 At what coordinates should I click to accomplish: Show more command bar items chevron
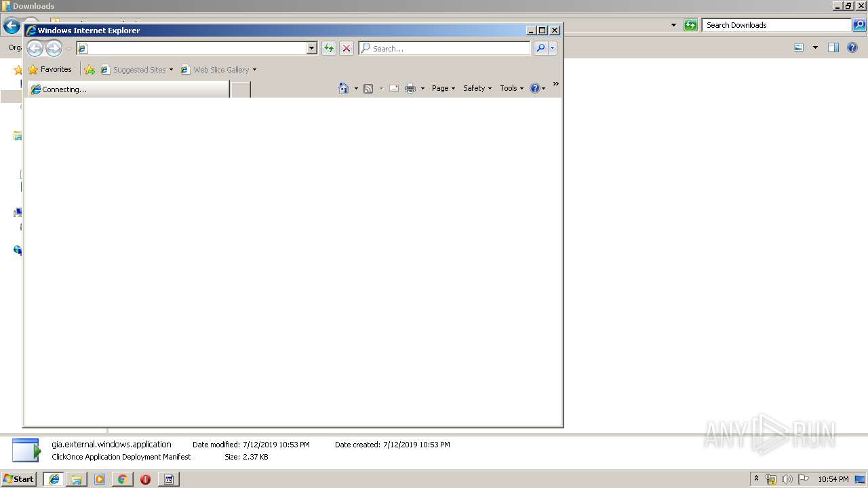coord(556,84)
